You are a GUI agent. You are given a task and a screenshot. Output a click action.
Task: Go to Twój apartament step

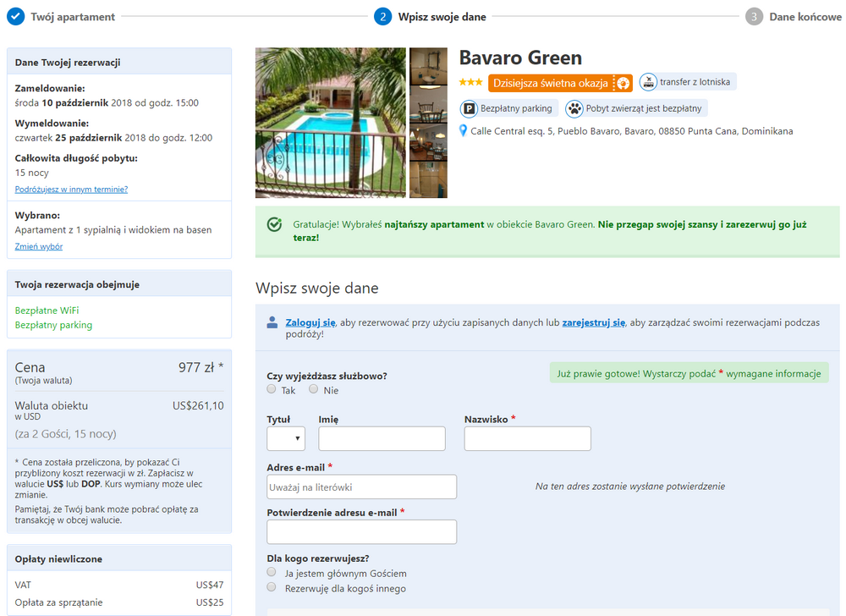(73, 17)
